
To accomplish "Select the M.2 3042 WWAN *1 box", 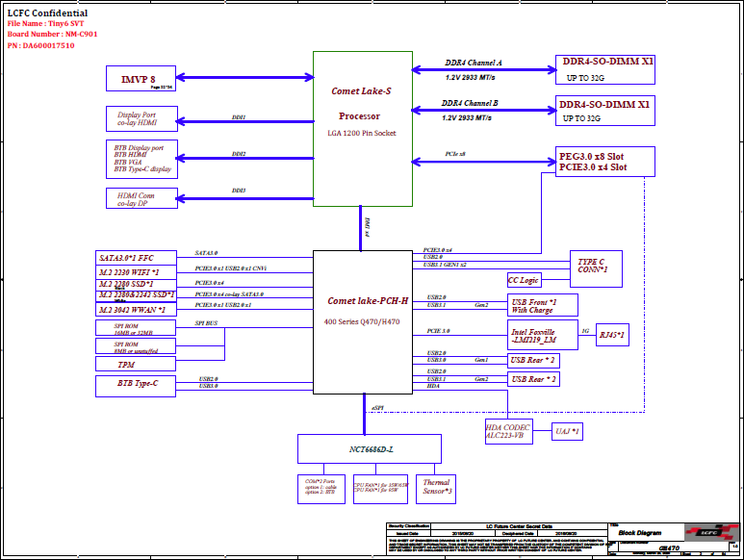I will point(136,310).
